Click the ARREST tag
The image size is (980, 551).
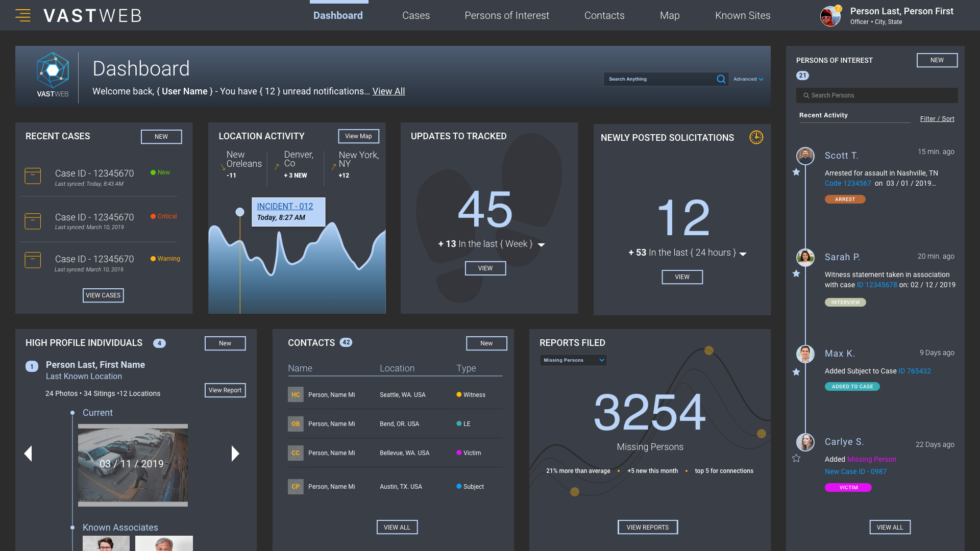(845, 199)
